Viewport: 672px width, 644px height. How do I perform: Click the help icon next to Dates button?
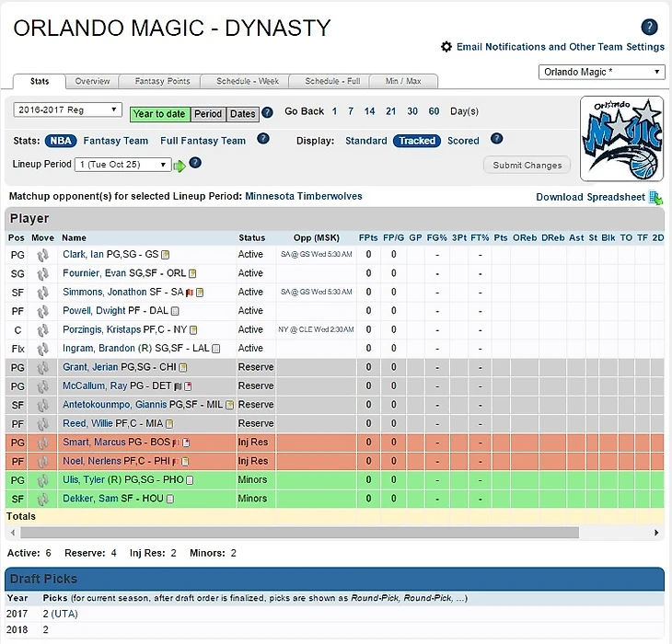(267, 112)
